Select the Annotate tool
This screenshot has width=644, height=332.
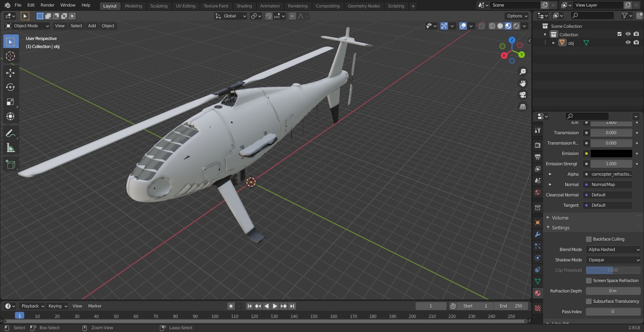click(x=10, y=134)
